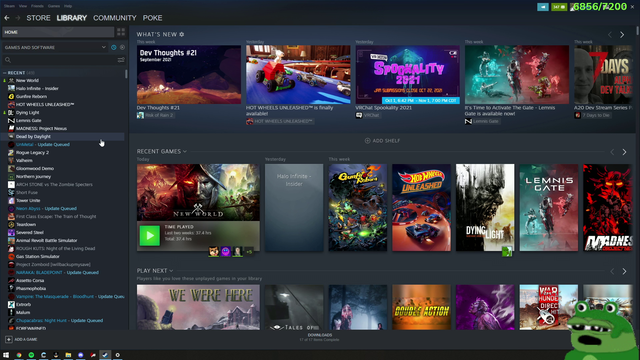
Task: Click the Add Shelf plus icon
Action: tap(367, 140)
